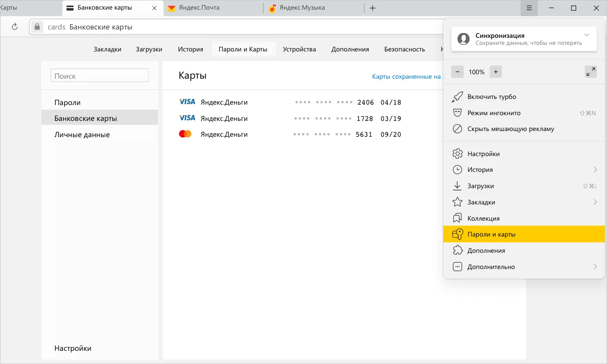
Task: Click the Visa logo of card 2406
Action: pos(187,102)
